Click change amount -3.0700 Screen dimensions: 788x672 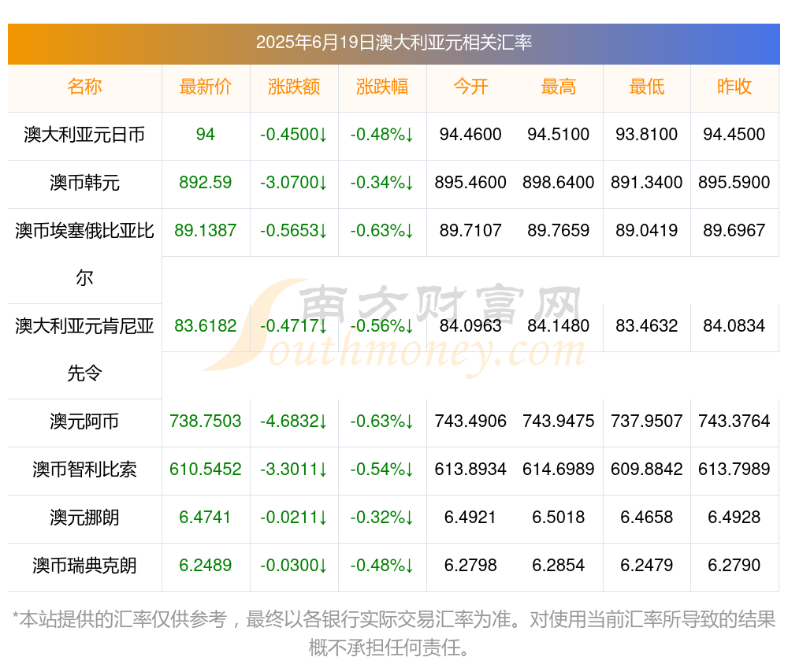[x=293, y=182]
